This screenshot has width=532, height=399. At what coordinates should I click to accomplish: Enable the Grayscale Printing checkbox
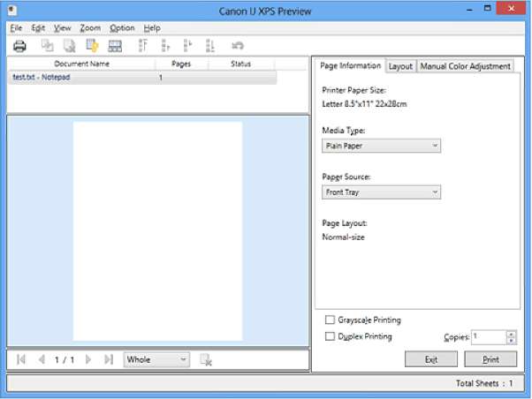pos(330,320)
